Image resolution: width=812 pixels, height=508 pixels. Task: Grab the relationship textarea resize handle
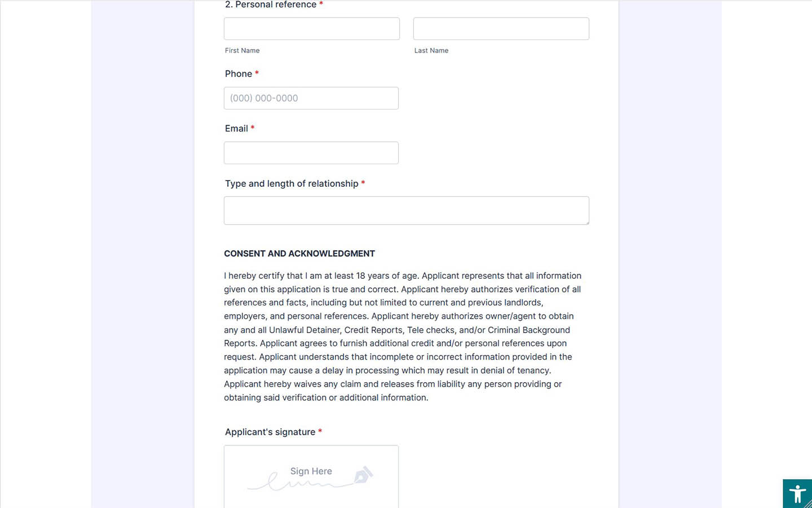[x=586, y=222]
